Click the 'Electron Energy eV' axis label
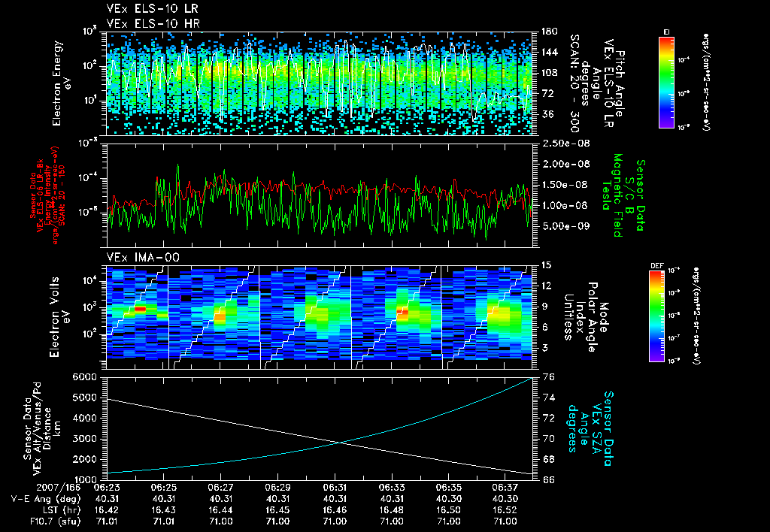770x532 pixels. 62,83
